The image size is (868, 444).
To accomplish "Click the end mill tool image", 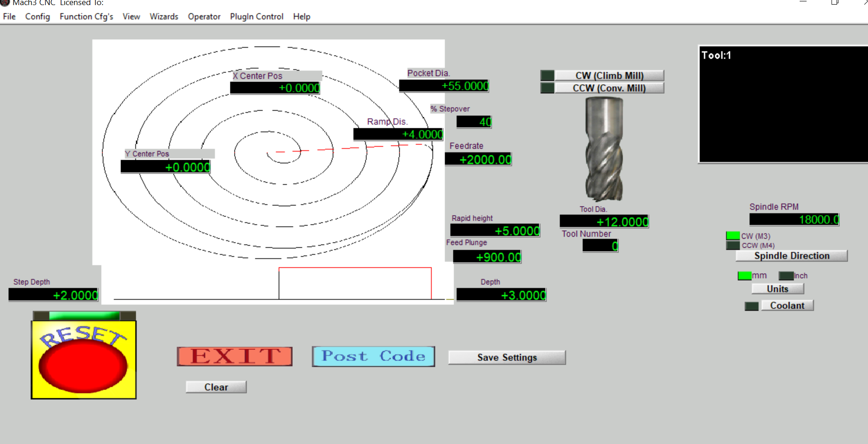I will (x=604, y=150).
